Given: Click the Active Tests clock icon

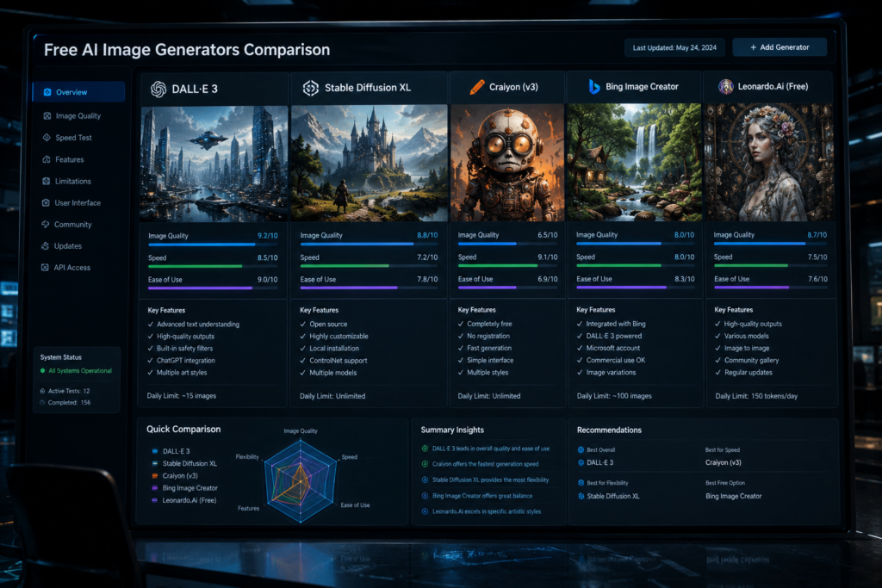Looking at the screenshot, I should [x=43, y=391].
